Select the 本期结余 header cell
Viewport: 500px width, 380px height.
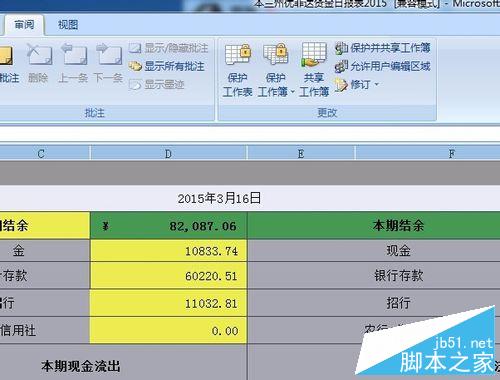pyautogui.click(x=374, y=226)
